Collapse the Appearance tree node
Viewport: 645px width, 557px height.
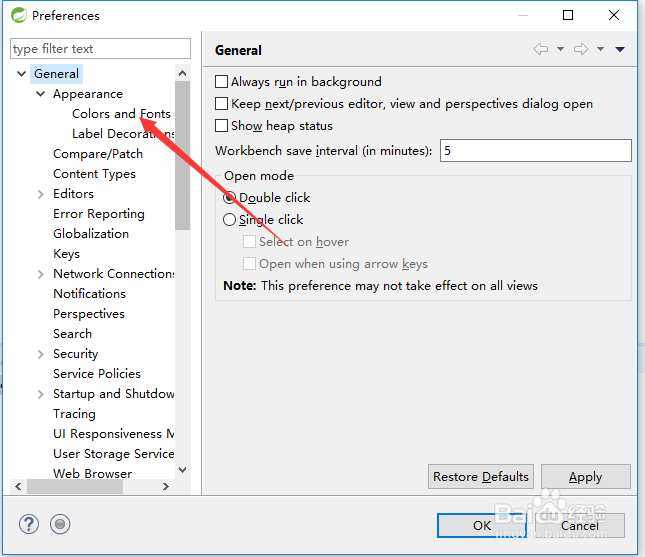coord(41,94)
